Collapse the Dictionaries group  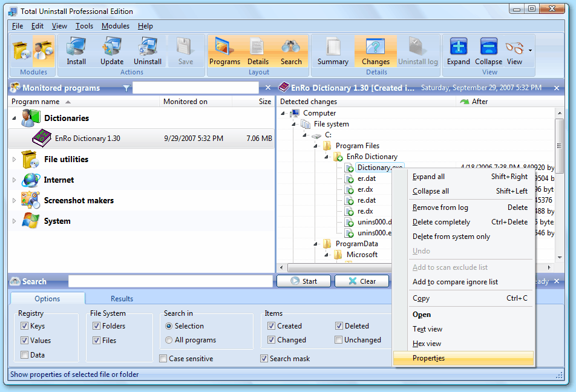(x=15, y=119)
